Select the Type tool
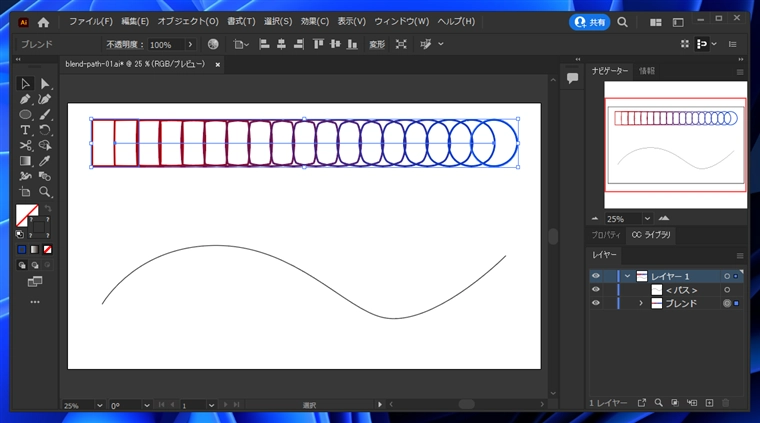 (x=25, y=130)
